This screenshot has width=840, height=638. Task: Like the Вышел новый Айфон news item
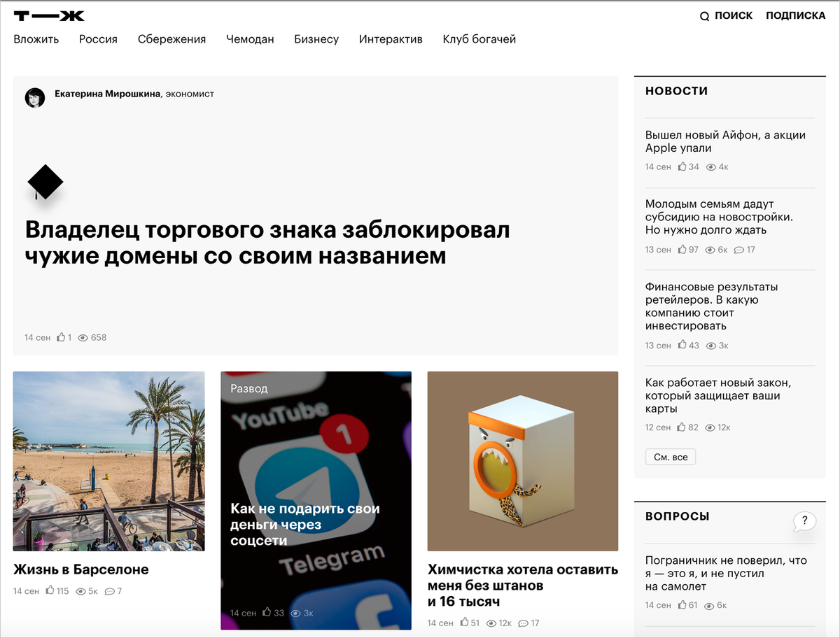[682, 166]
